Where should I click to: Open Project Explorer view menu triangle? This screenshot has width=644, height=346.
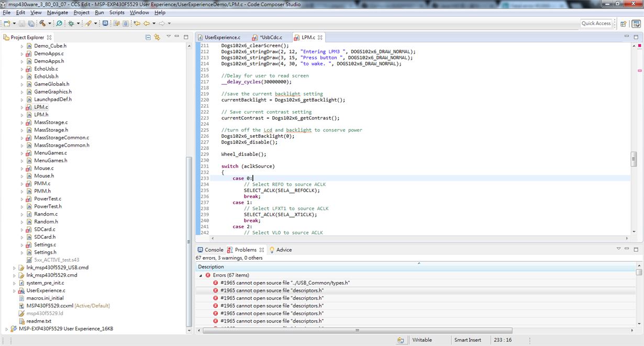click(169, 37)
